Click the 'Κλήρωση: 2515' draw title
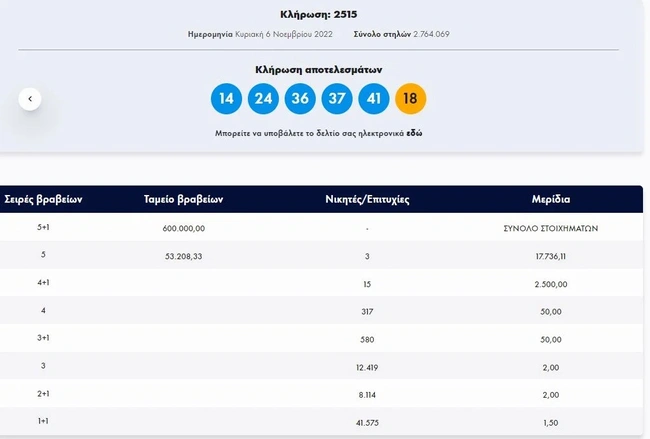Image resolution: width=650 pixels, height=439 pixels. pyautogui.click(x=319, y=15)
